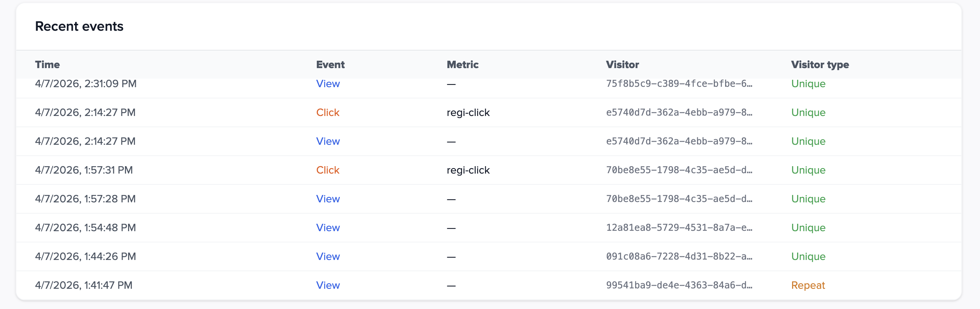The height and width of the screenshot is (309, 980).
Task: Click the regi-click metric at 1:57:31 PM
Action: click(468, 170)
